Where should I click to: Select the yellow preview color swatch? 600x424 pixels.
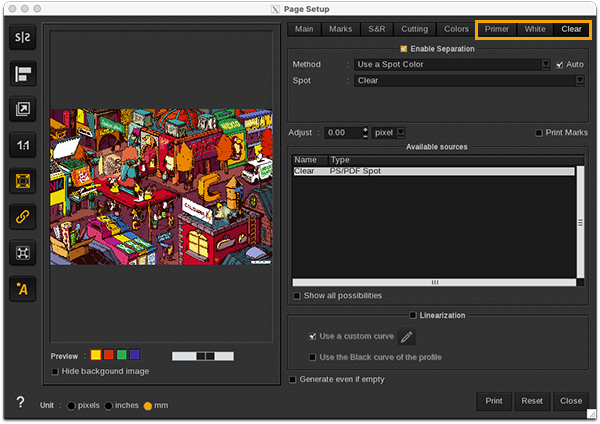pyautogui.click(x=96, y=355)
